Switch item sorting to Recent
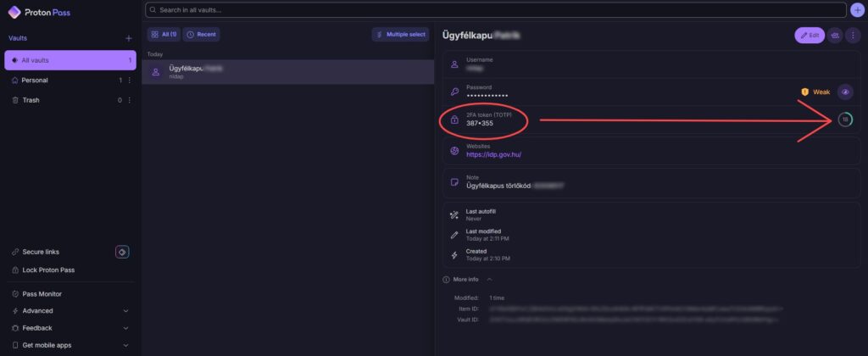 pyautogui.click(x=202, y=35)
